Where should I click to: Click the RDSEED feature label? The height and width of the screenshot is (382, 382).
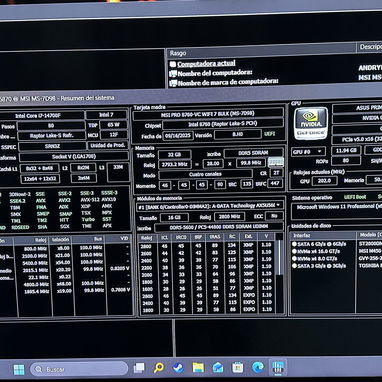pos(20,228)
